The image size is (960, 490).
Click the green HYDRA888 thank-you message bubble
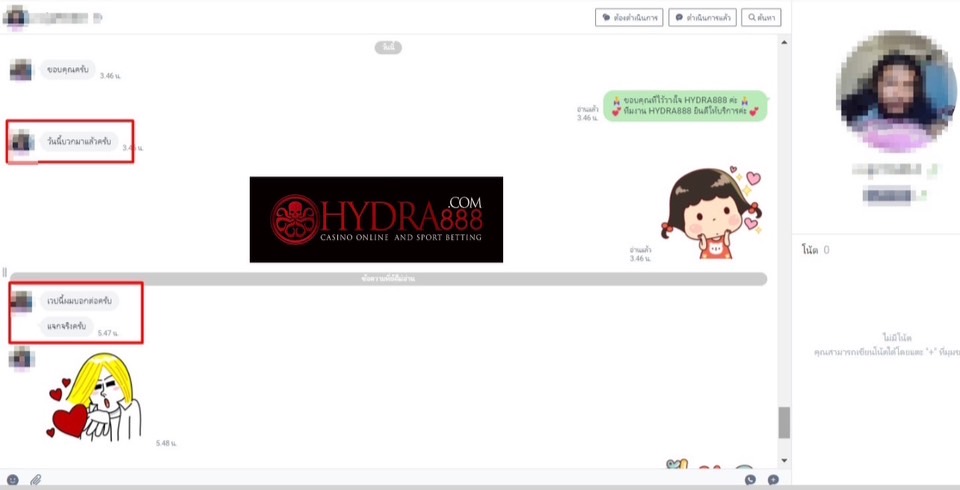[x=685, y=106]
